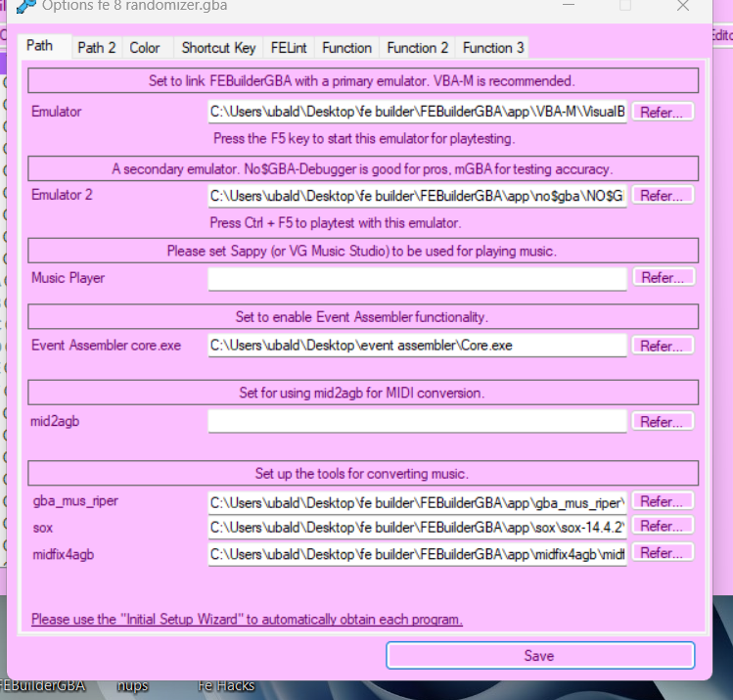This screenshot has width=733, height=700.
Task: Click the gba_mus_riper path text box
Action: (417, 502)
